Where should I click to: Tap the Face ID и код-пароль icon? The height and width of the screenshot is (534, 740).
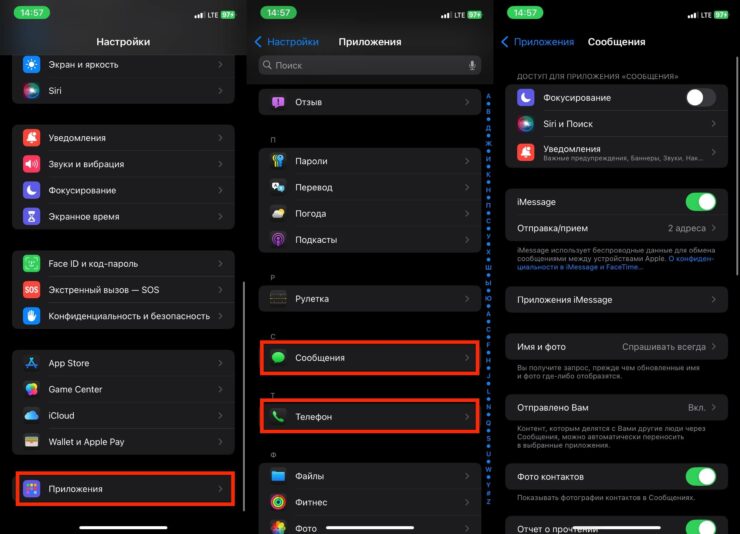[x=31, y=263]
